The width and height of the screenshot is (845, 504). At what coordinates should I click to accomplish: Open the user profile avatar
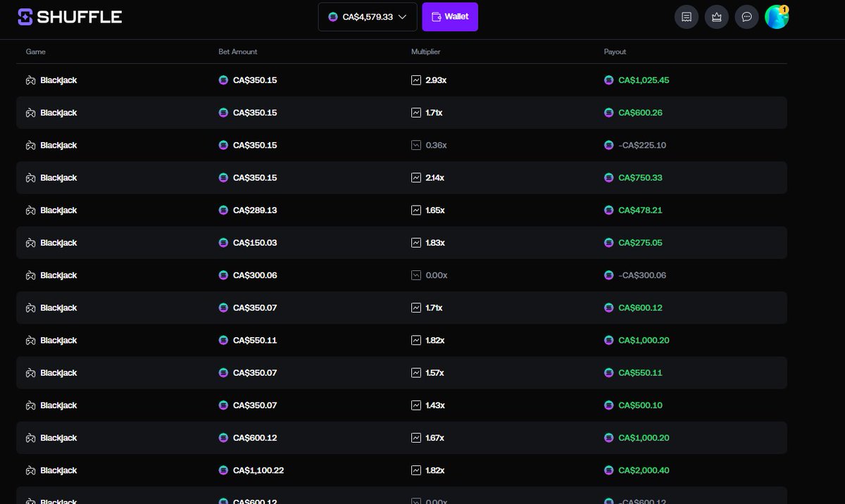(x=777, y=17)
